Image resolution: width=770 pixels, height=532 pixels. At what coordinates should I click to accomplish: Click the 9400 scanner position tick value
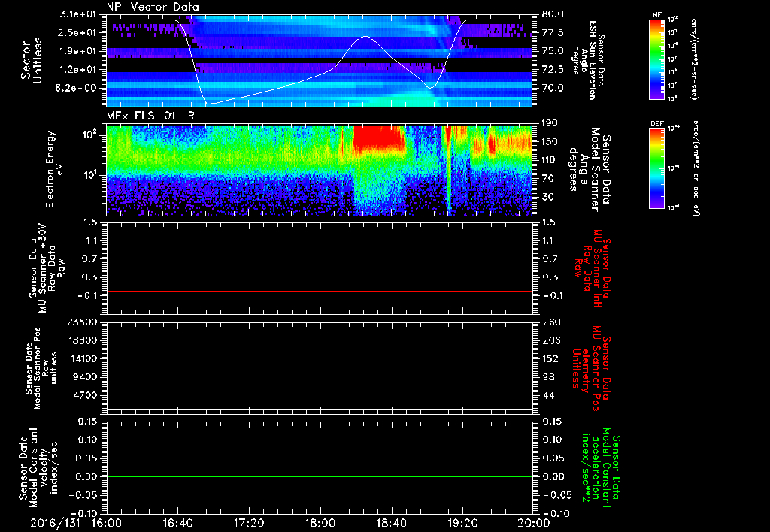(x=86, y=377)
